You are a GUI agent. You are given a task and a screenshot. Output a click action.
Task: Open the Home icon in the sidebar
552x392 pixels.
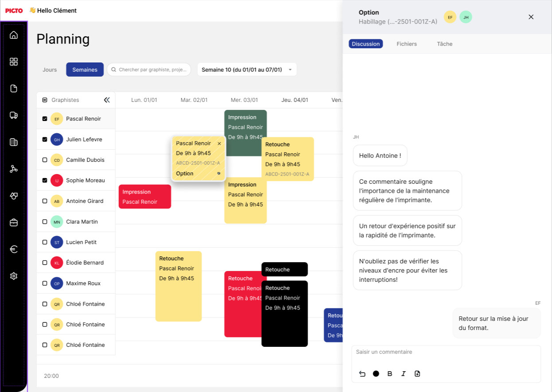pos(14,35)
